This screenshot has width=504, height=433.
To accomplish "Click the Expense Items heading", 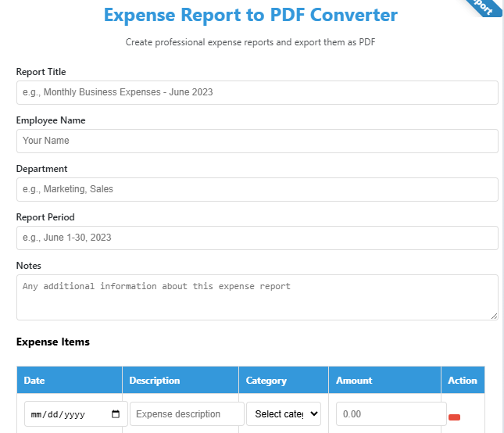I will 53,342.
